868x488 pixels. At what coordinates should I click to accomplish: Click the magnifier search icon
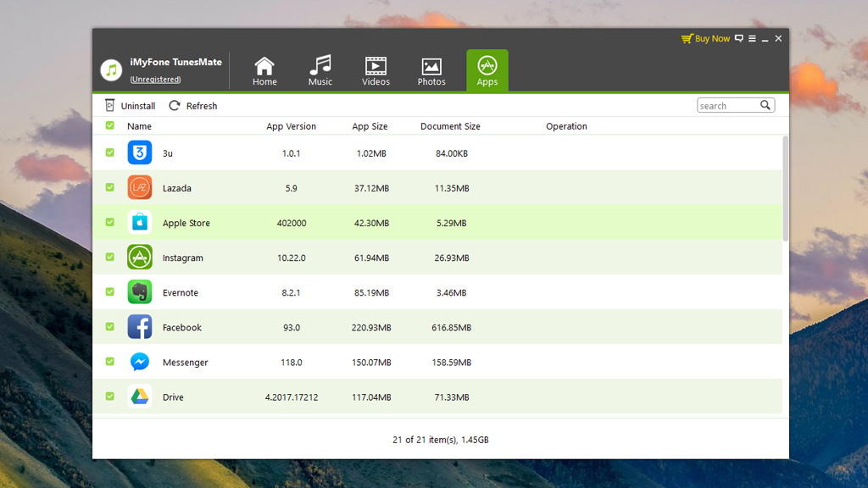[x=765, y=105]
